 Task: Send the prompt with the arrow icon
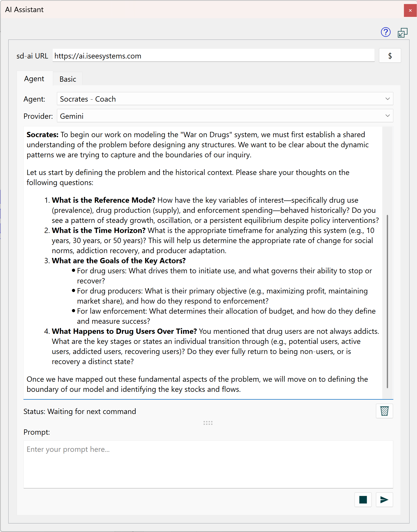click(384, 499)
